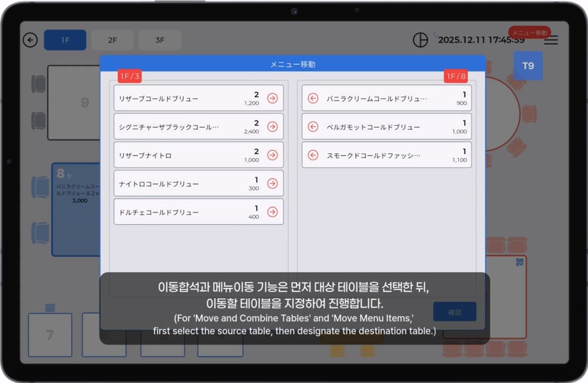Select table 7 on floor plan
The height and width of the screenshot is (383, 588).
(50, 334)
